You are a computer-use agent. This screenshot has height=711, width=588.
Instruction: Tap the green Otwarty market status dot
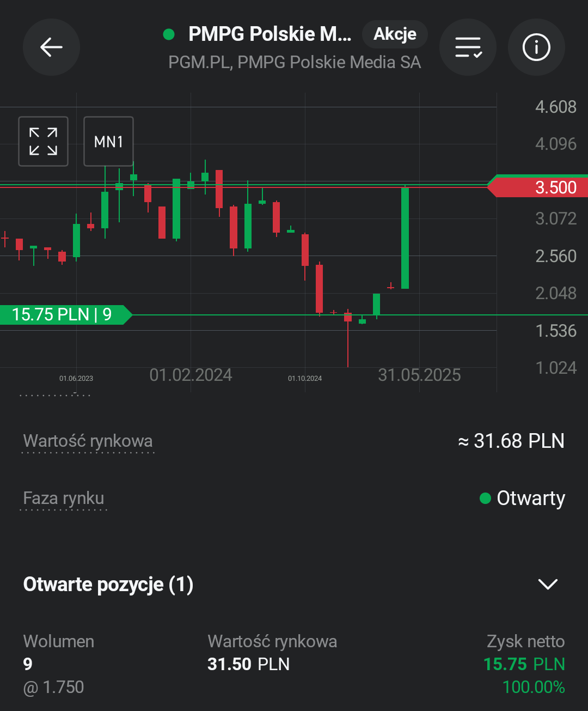tap(485, 498)
